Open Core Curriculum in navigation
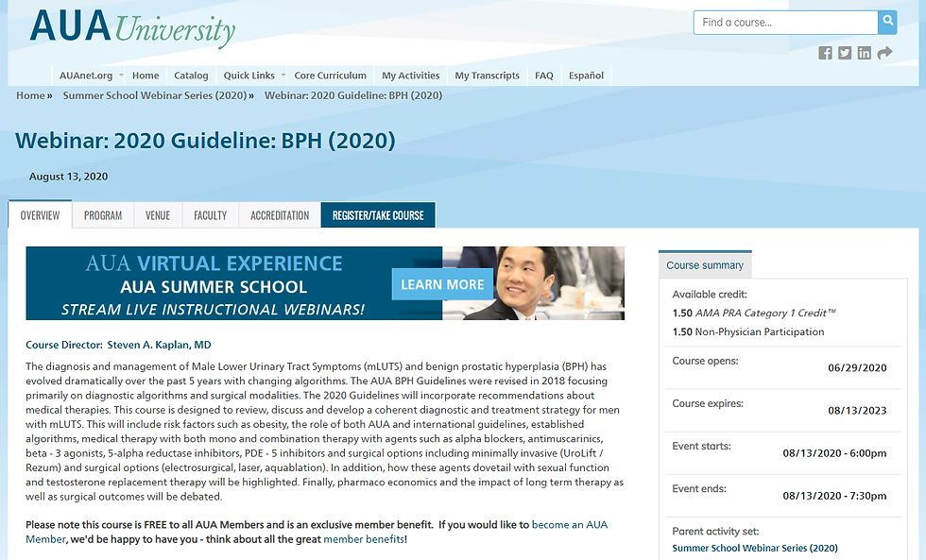 tap(330, 76)
